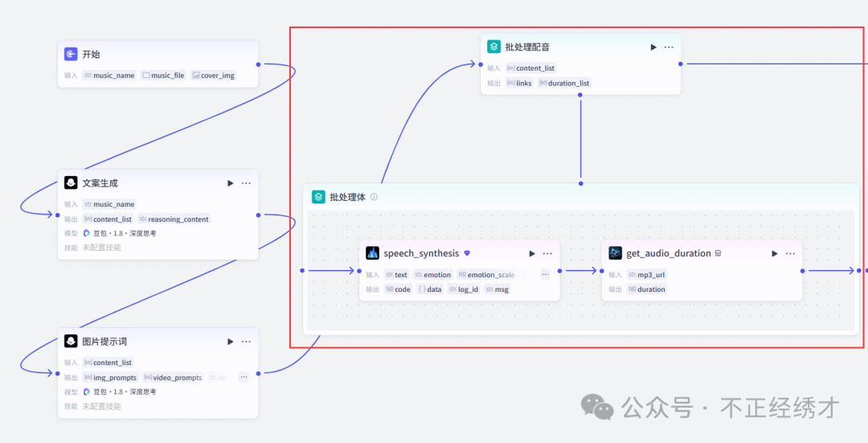Viewport: 868px width, 443px height.
Task: Open more options for 批处理配音 node
Action: click(x=669, y=47)
